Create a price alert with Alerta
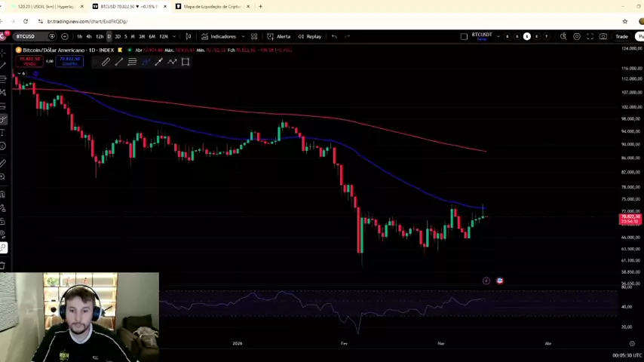Screen dimensions: 644x362 tap(278, 36)
